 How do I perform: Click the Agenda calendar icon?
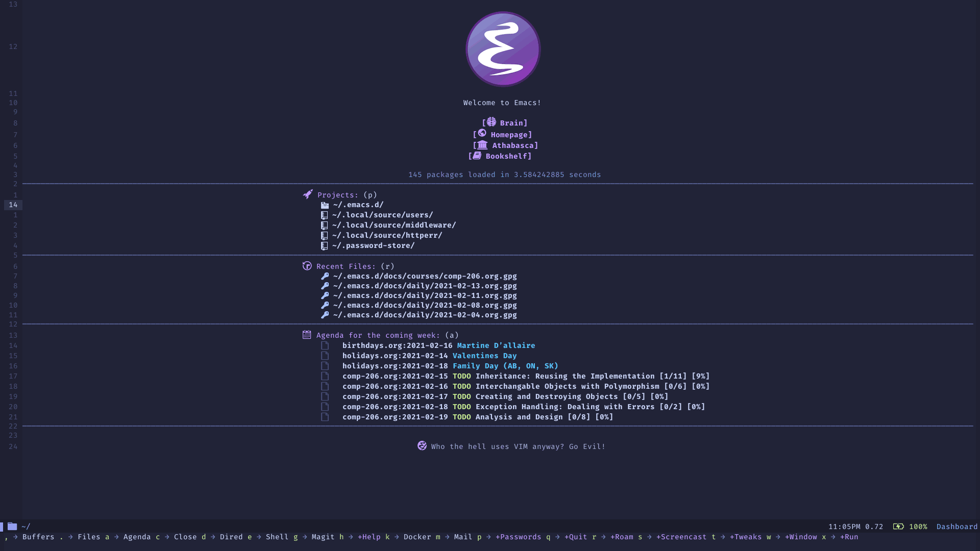[x=307, y=334]
